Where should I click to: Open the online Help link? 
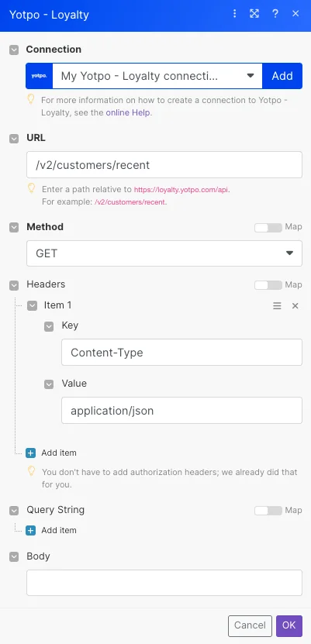(x=128, y=112)
